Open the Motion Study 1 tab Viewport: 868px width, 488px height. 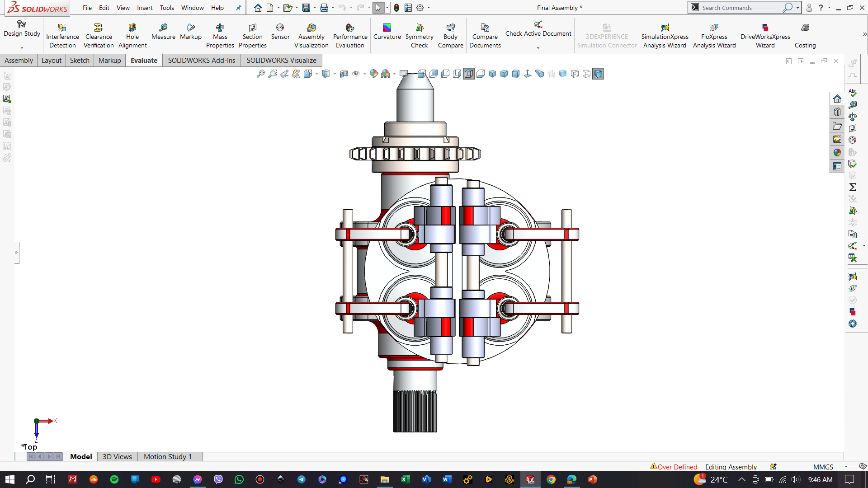168,456
